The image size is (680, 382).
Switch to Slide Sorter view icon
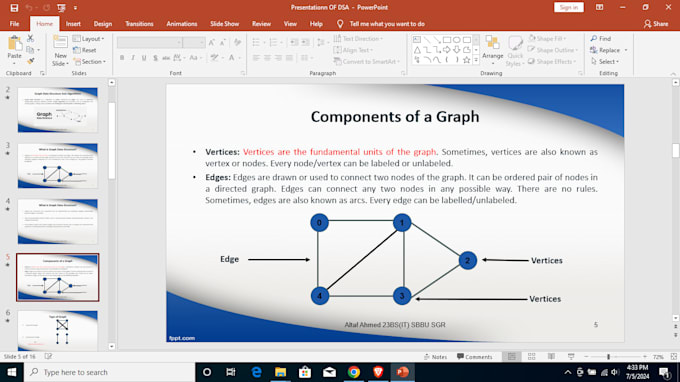531,356
